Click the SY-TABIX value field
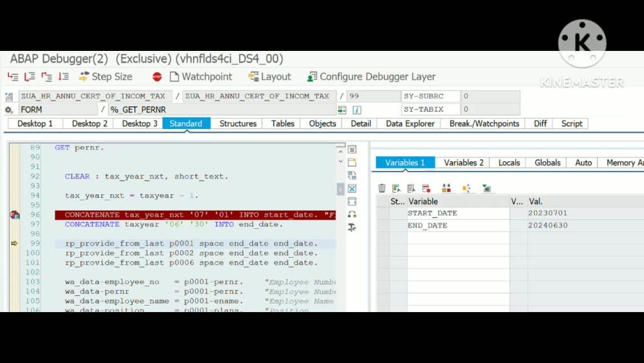Screen dimensions: 644x363 [x=490, y=110]
